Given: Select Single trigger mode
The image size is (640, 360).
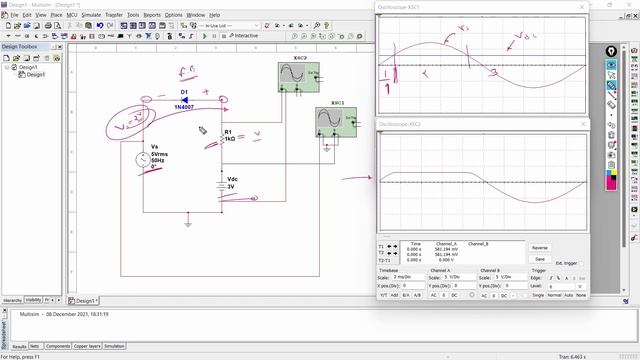Looking at the screenshot, I should coord(538,295).
